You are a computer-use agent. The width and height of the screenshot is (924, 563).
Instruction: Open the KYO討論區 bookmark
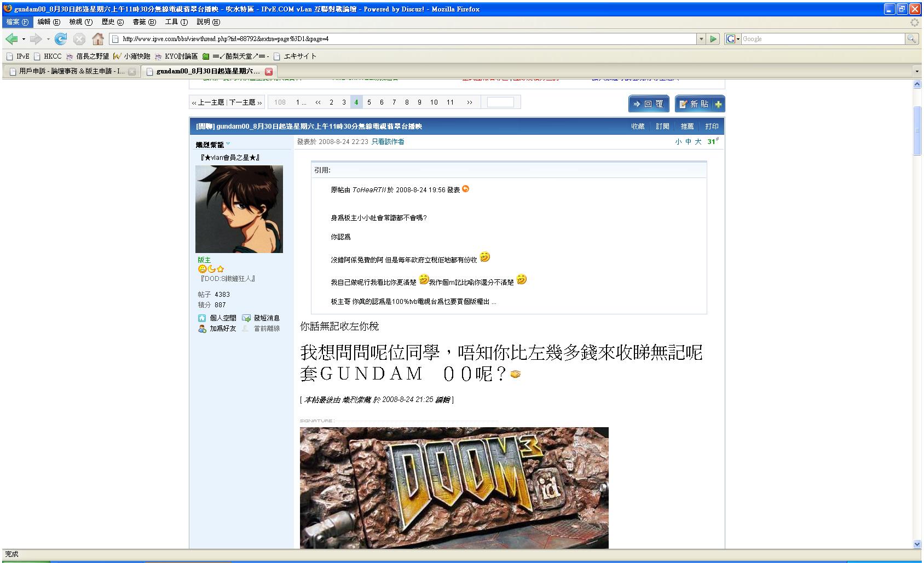(176, 56)
